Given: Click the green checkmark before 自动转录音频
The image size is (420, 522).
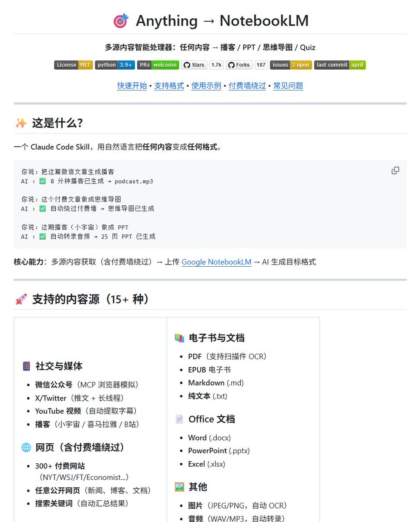Looking at the screenshot, I should 42,237.
